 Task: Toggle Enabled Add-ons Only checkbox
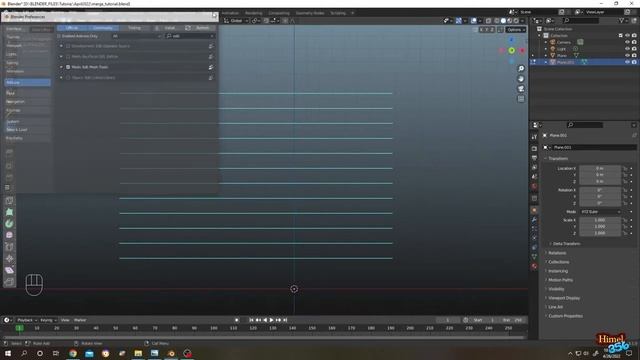(x=59, y=36)
